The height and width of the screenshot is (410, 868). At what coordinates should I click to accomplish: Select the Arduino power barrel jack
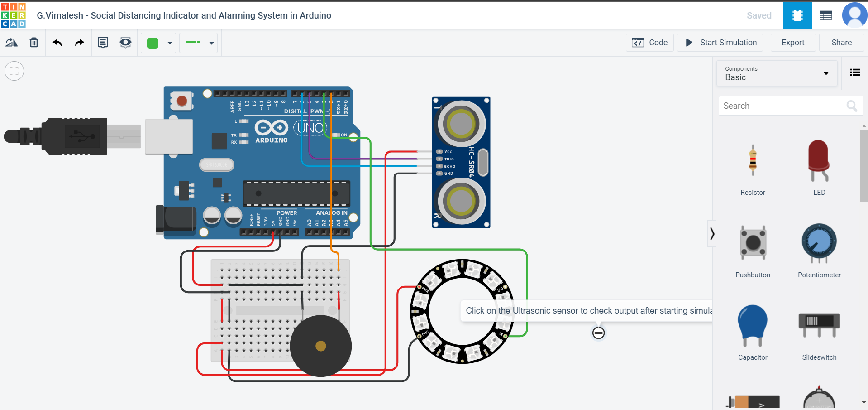tap(176, 219)
